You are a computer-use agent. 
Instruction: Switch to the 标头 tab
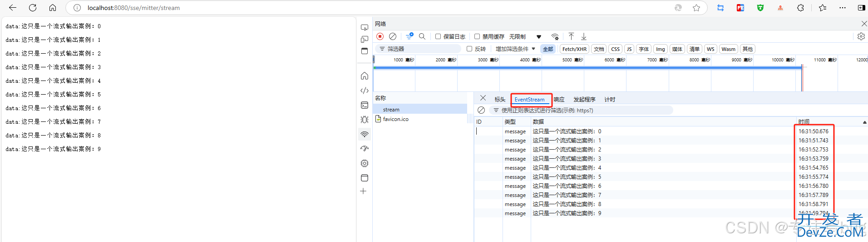pyautogui.click(x=500, y=100)
